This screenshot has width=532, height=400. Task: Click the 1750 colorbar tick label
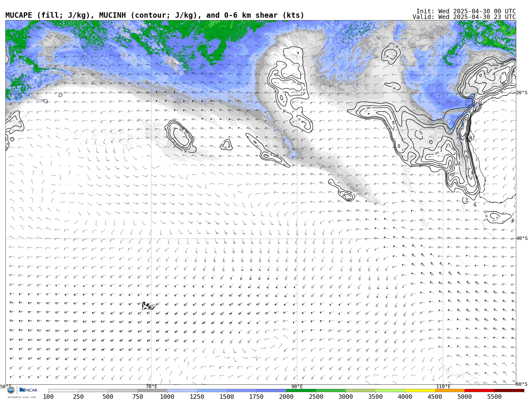pos(256,397)
